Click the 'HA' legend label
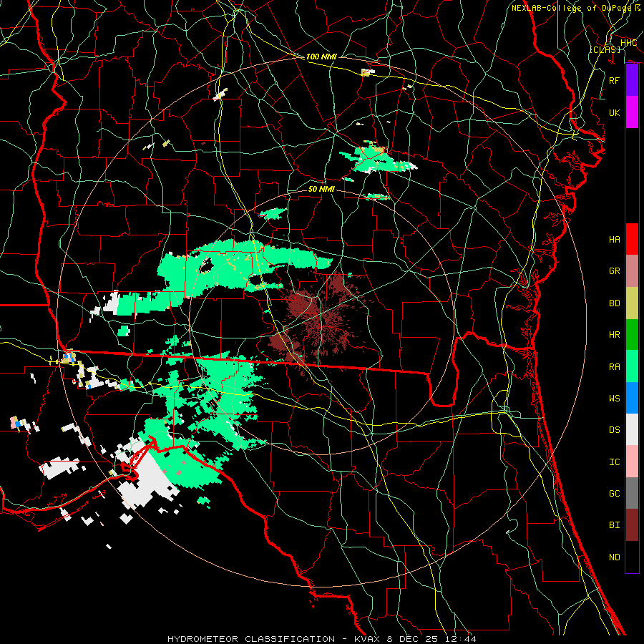The image size is (644, 644). 614,239
